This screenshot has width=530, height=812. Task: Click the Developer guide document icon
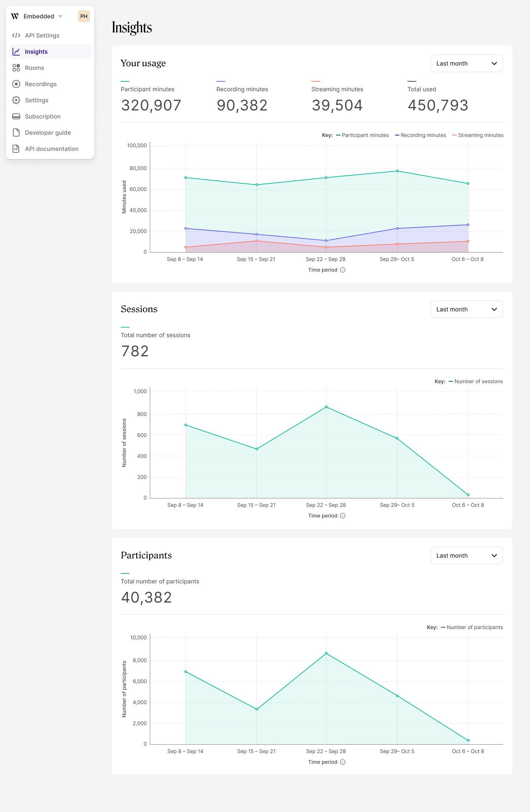(x=16, y=133)
